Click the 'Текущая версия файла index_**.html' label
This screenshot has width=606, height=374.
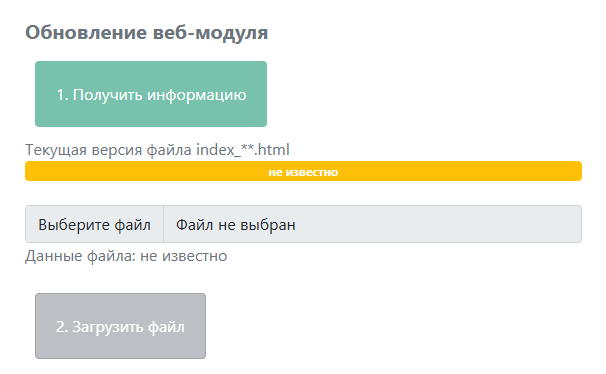(157, 150)
